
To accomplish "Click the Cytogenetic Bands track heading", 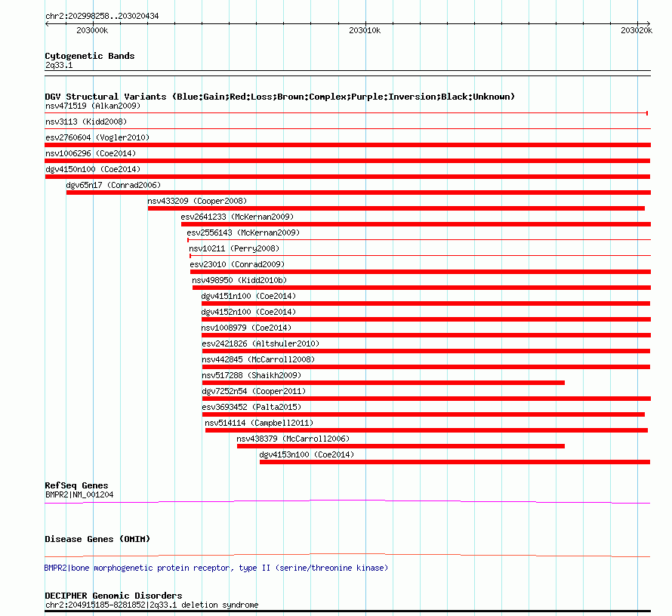I will tap(90, 56).
